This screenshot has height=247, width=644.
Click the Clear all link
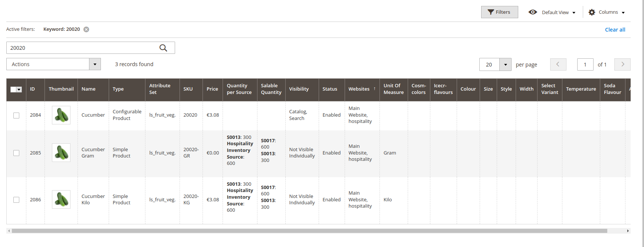pos(615,30)
